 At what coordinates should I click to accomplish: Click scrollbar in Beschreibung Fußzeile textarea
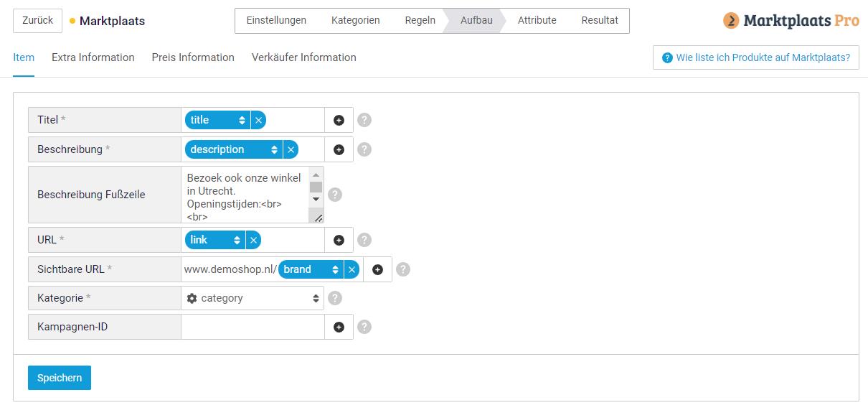[x=316, y=194]
